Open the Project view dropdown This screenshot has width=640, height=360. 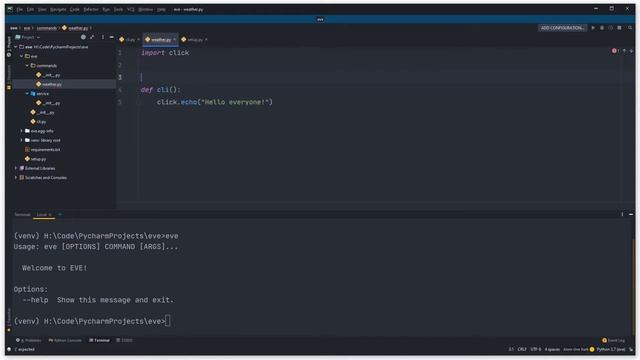(x=28, y=37)
